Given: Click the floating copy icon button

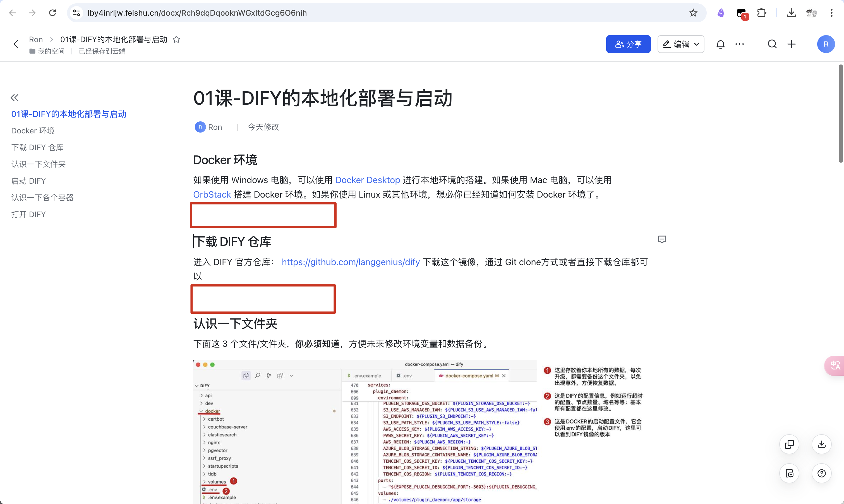Looking at the screenshot, I should 789,444.
